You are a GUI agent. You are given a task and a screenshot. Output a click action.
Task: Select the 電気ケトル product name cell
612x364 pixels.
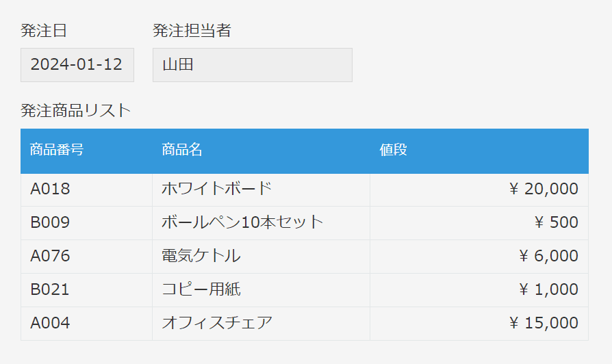point(261,257)
